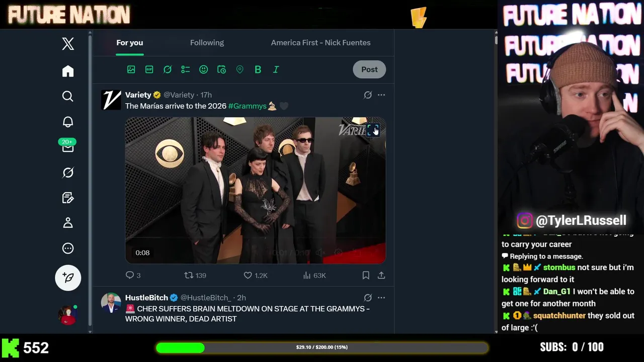Click squatchhunter username in chat
The width and height of the screenshot is (644, 362).
[x=559, y=316]
